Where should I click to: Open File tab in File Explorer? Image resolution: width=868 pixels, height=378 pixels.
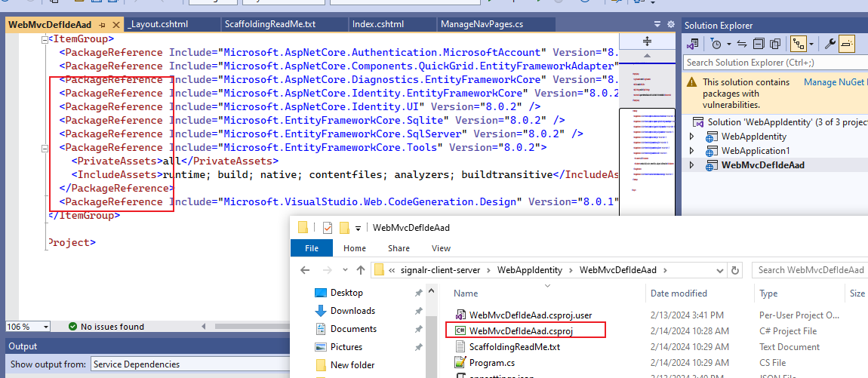[x=312, y=248]
